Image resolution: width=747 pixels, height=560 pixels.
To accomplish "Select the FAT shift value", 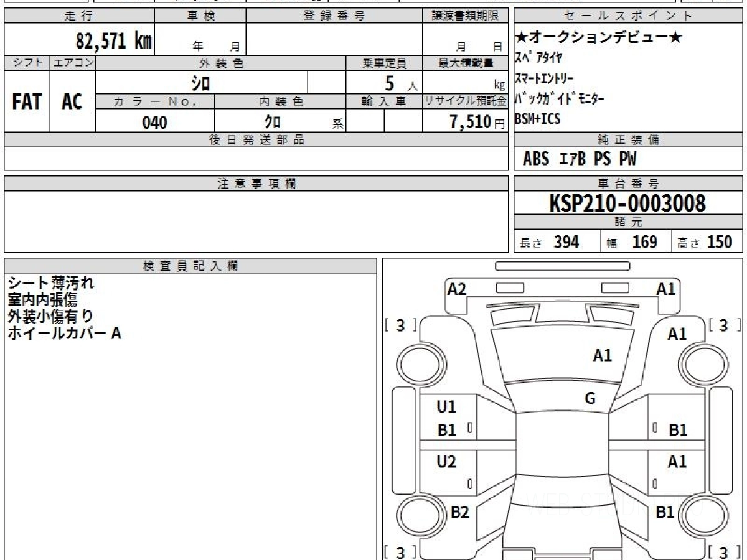I will point(27,101).
